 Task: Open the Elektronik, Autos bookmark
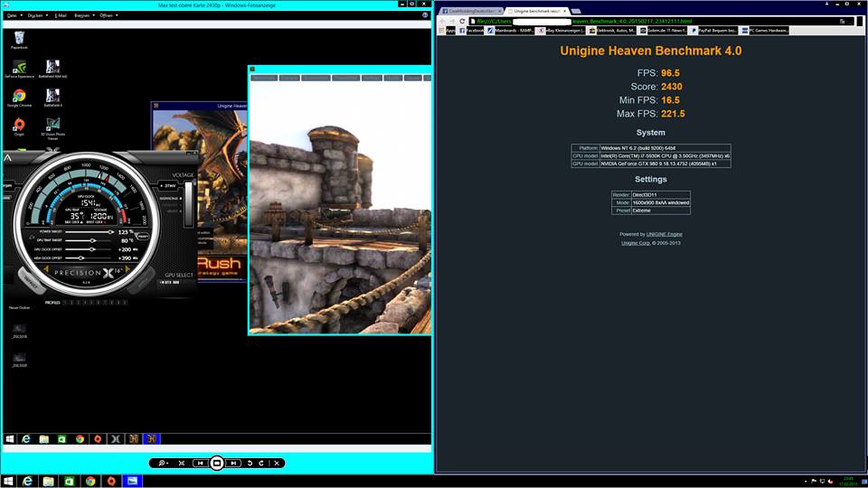tap(612, 31)
